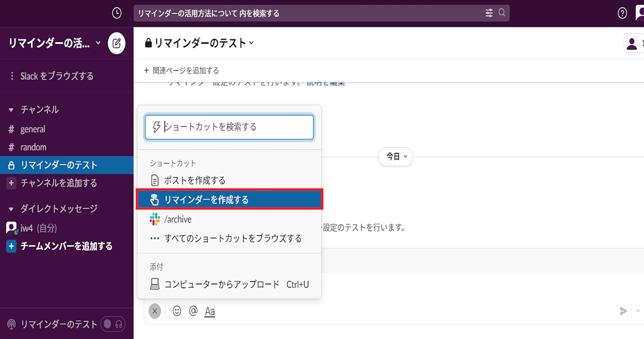This screenshot has width=644, height=339.
Task: Select ポストを作成する shortcut
Action: click(194, 180)
